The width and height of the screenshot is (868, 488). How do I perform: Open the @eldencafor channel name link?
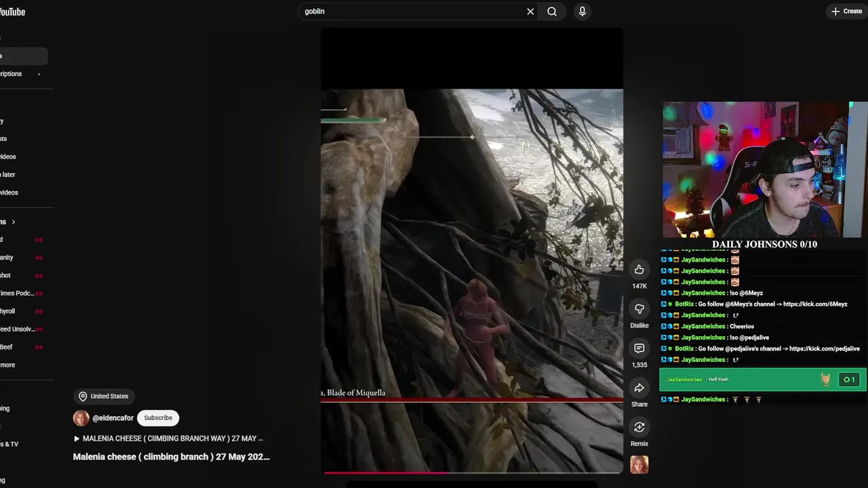coord(113,418)
